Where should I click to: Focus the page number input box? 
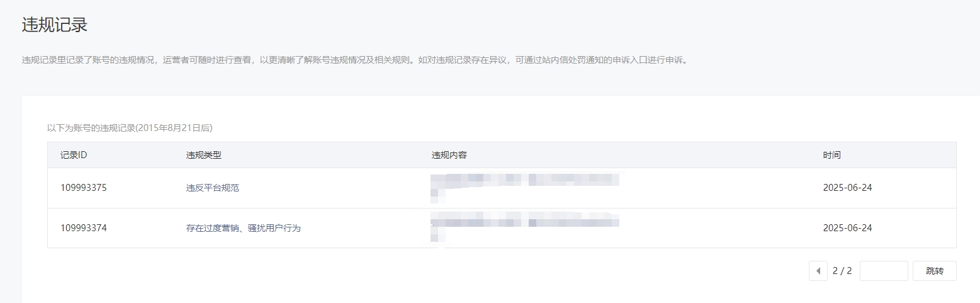(884, 271)
